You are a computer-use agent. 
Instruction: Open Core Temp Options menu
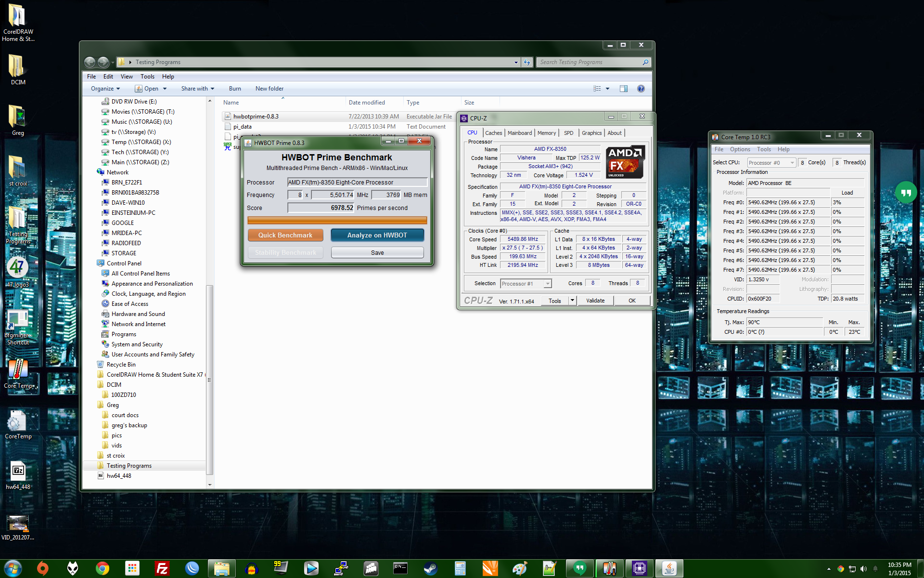pyautogui.click(x=740, y=149)
